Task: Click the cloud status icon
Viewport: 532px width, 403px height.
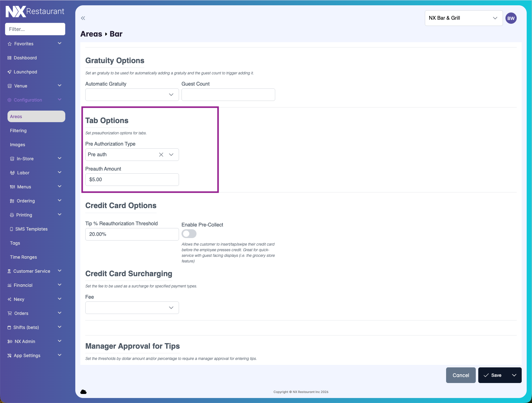Action: (83, 392)
